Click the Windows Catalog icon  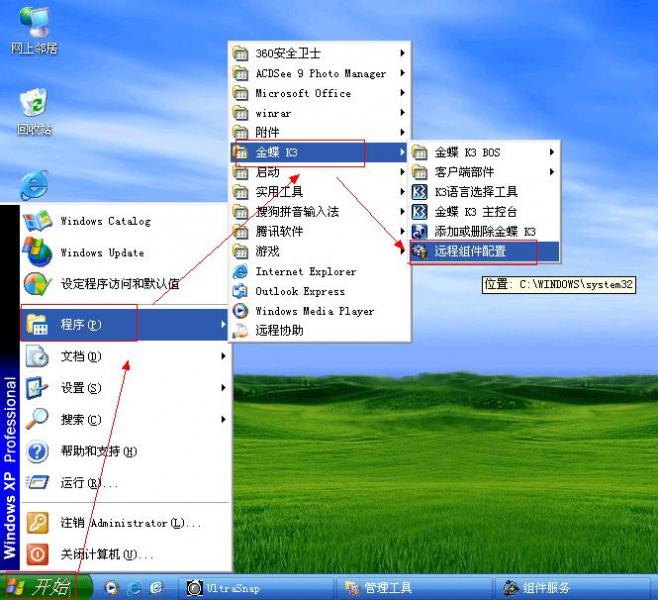(x=37, y=221)
